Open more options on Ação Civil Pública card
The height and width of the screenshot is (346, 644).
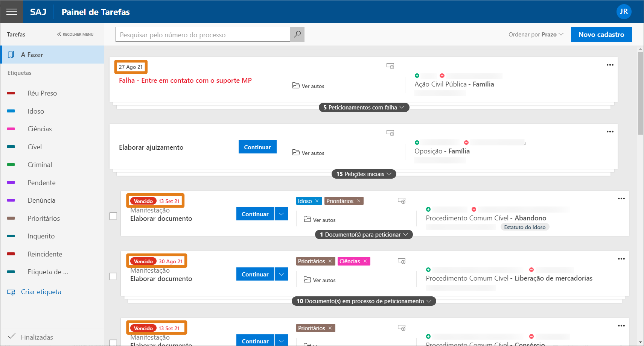tap(610, 65)
